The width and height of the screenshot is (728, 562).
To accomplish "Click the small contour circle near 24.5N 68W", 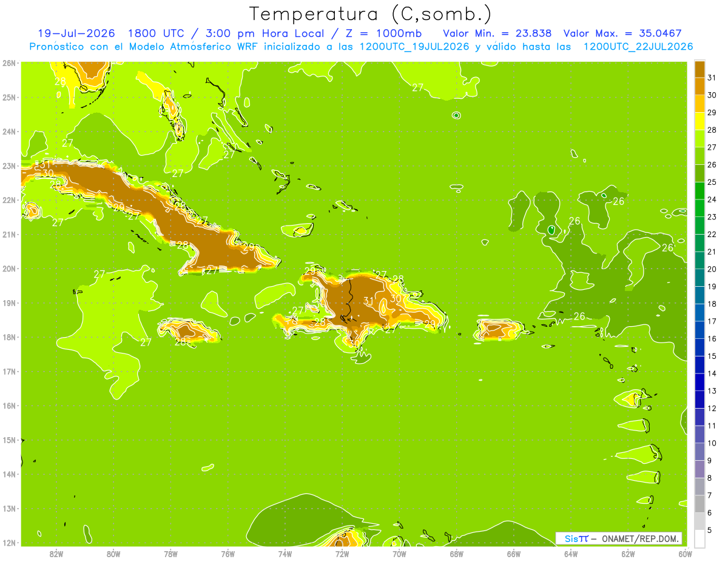I will (x=456, y=115).
